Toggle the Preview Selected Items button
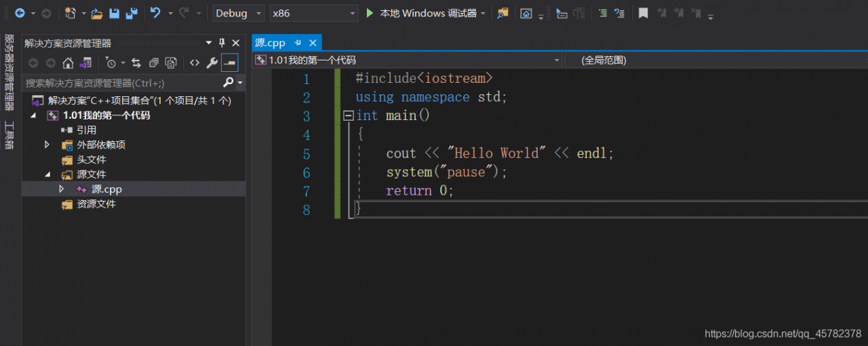This screenshot has height=346, width=868. tap(229, 63)
